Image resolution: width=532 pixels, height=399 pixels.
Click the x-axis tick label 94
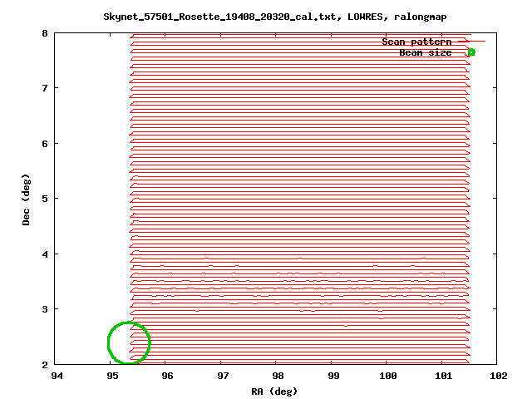57,376
